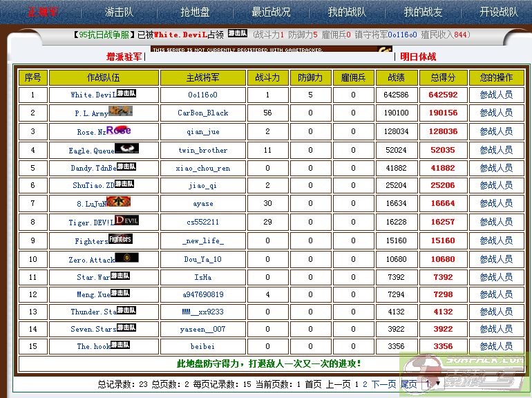Click the 明日休战 link
The image size is (532, 398).
pos(418,57)
